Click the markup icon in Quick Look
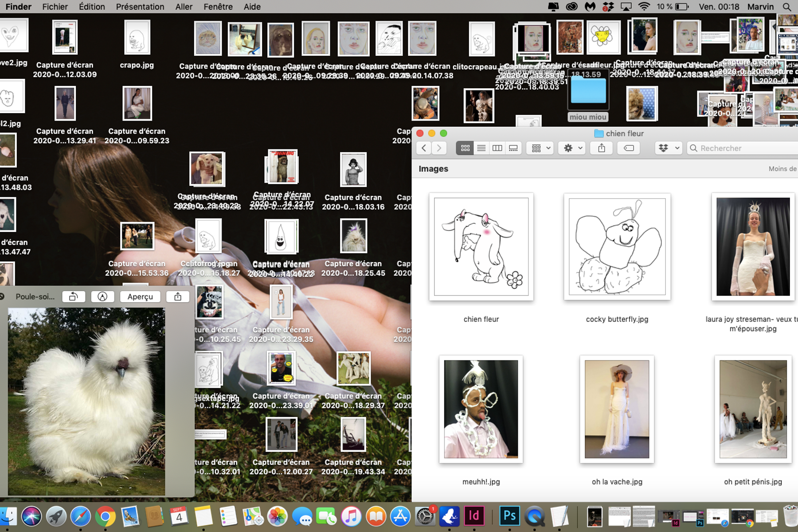 [102, 297]
